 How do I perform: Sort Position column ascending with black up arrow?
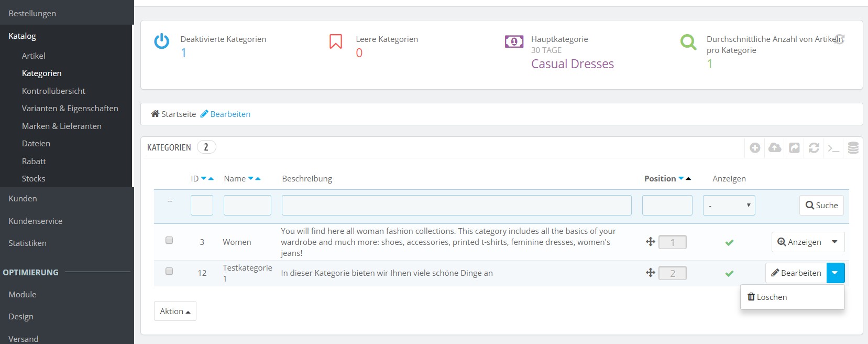coord(688,179)
